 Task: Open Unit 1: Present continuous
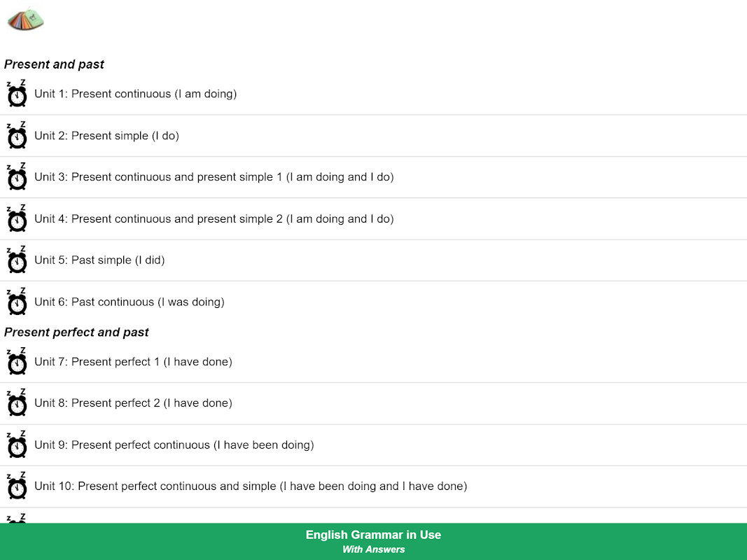coord(136,94)
